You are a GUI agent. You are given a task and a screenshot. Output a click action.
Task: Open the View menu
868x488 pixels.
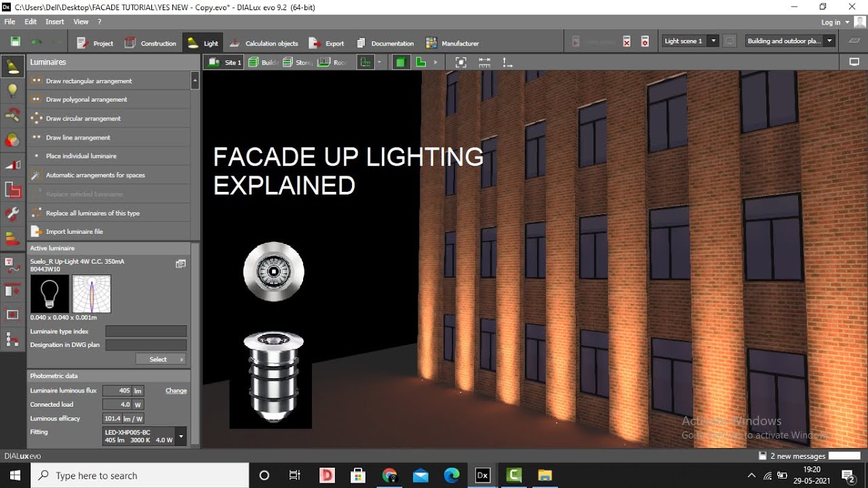[81, 22]
